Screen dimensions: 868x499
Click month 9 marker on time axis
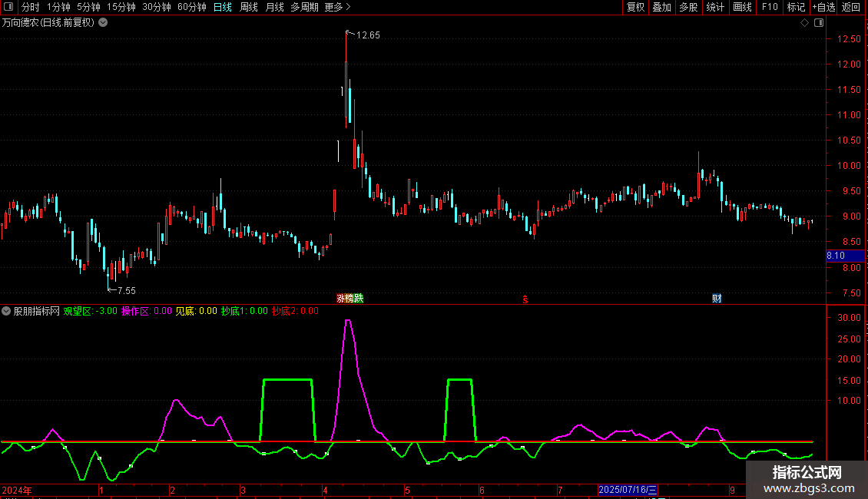click(732, 491)
